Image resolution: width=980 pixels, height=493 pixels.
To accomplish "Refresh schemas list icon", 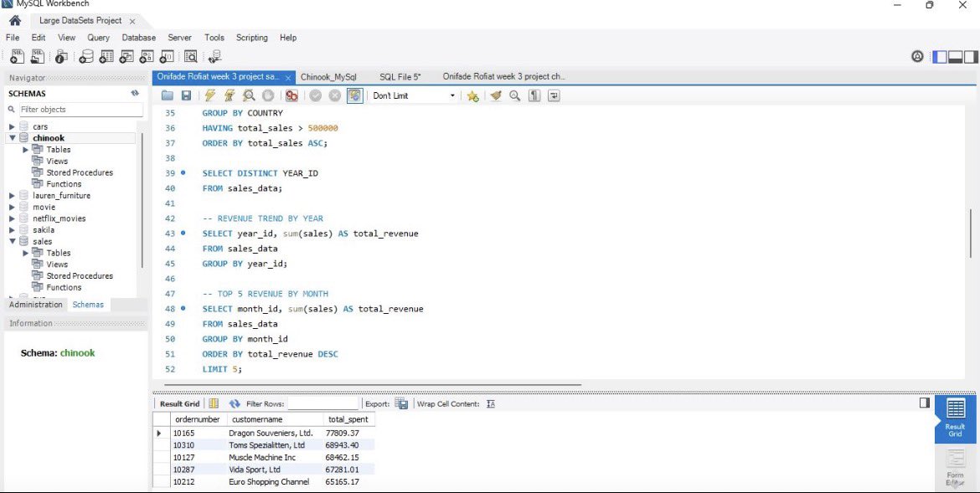I will pos(134,93).
